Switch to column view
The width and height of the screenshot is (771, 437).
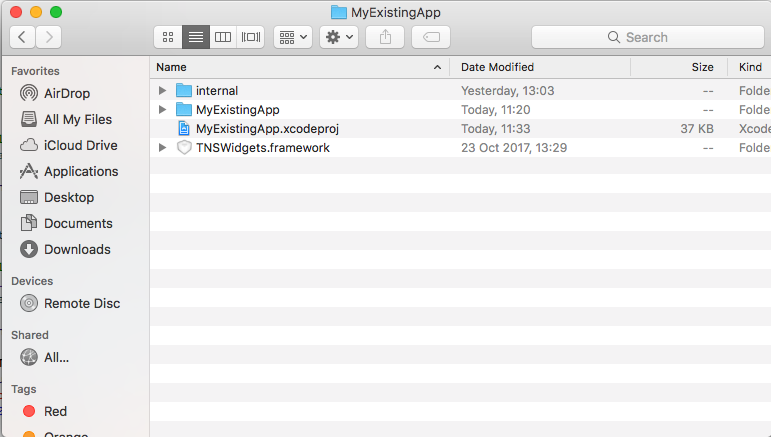[223, 37]
